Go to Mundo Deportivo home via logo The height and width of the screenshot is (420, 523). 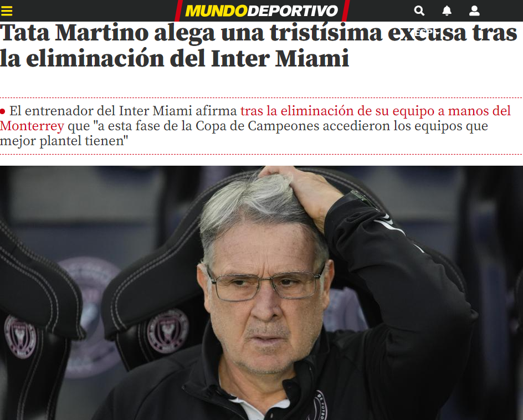tap(262, 11)
